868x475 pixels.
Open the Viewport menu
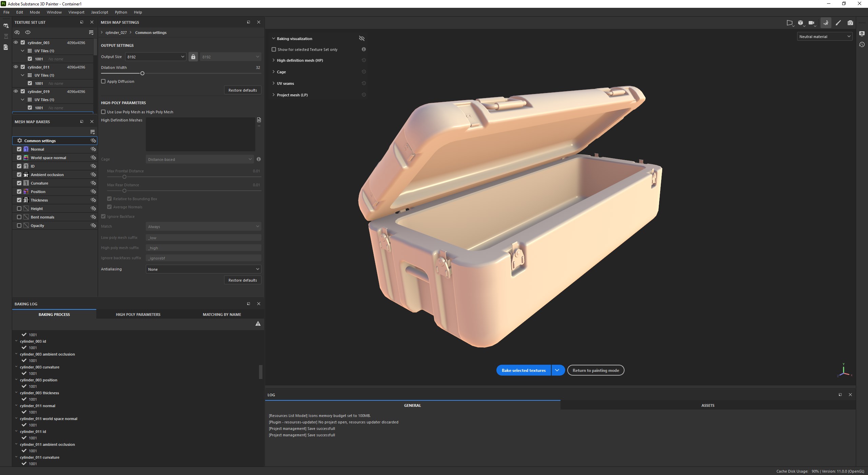76,12
